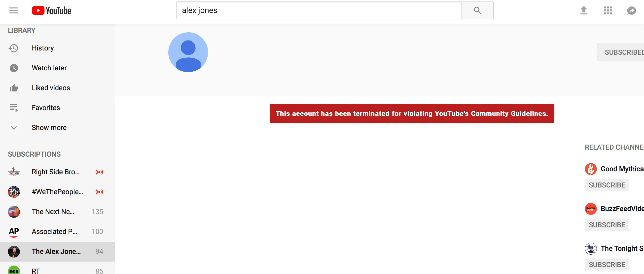Click the YouTube logo
Viewport: 644px width, 274px height.
coord(52,10)
